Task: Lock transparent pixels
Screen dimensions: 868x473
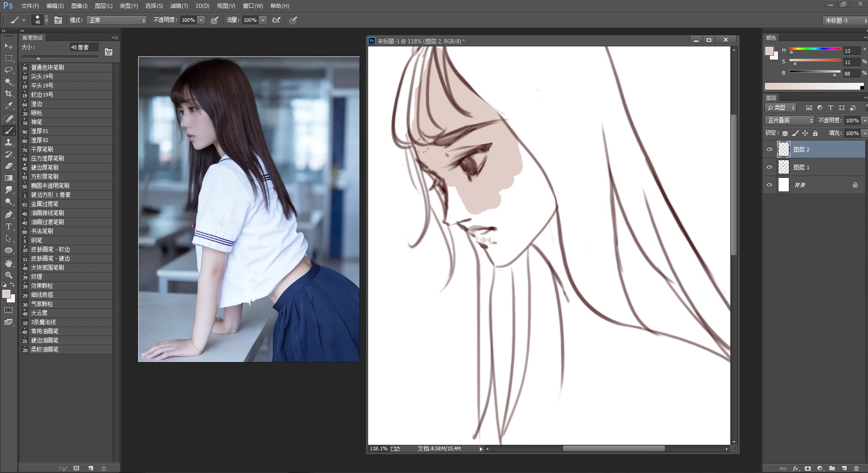Action: pyautogui.click(x=785, y=133)
